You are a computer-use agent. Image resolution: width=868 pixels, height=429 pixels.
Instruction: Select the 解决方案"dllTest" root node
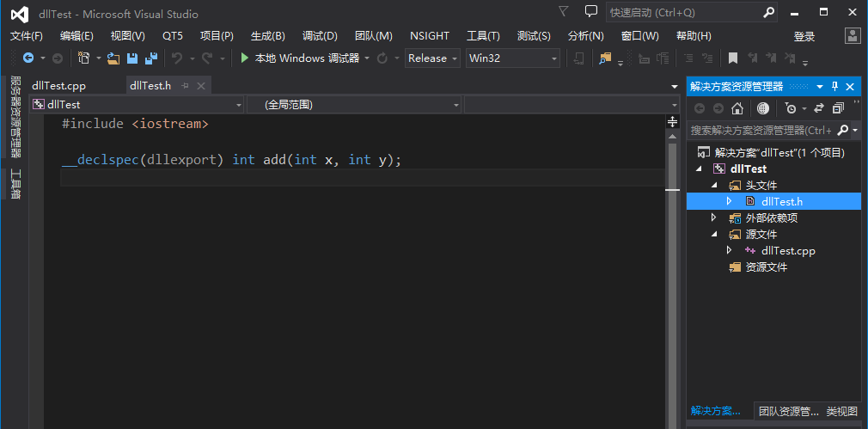[x=779, y=152]
